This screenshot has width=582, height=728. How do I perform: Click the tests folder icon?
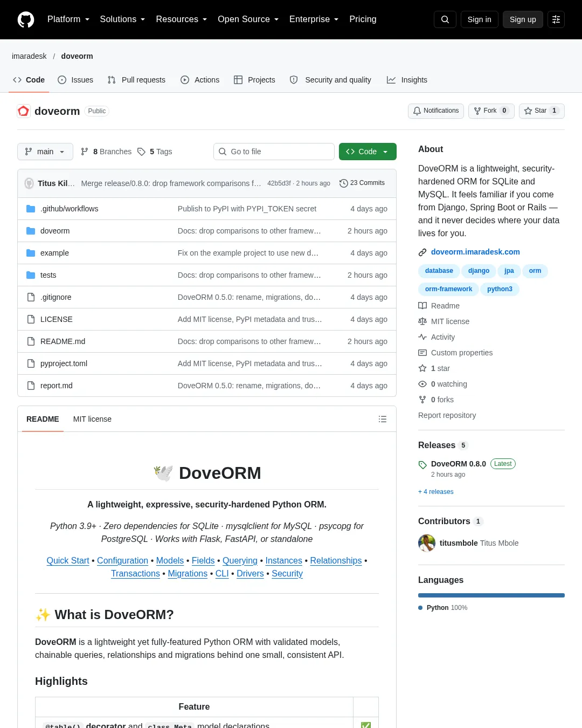point(31,275)
